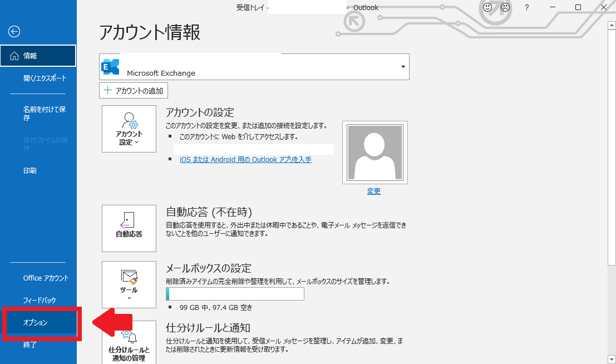The width and height of the screenshot is (616, 364).
Task: Expand the Microsoft Exchange account dropdown
Action: tap(403, 67)
